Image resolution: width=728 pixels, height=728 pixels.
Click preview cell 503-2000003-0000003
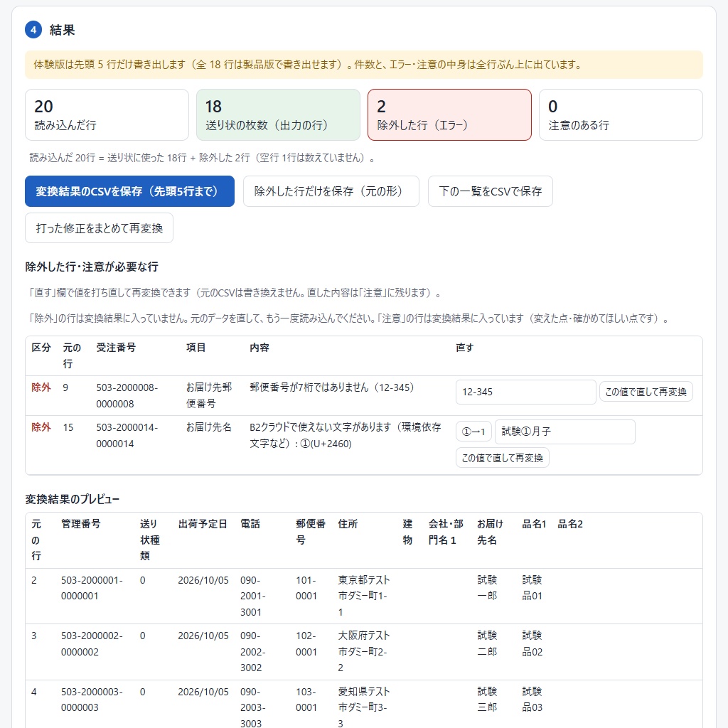(92, 700)
